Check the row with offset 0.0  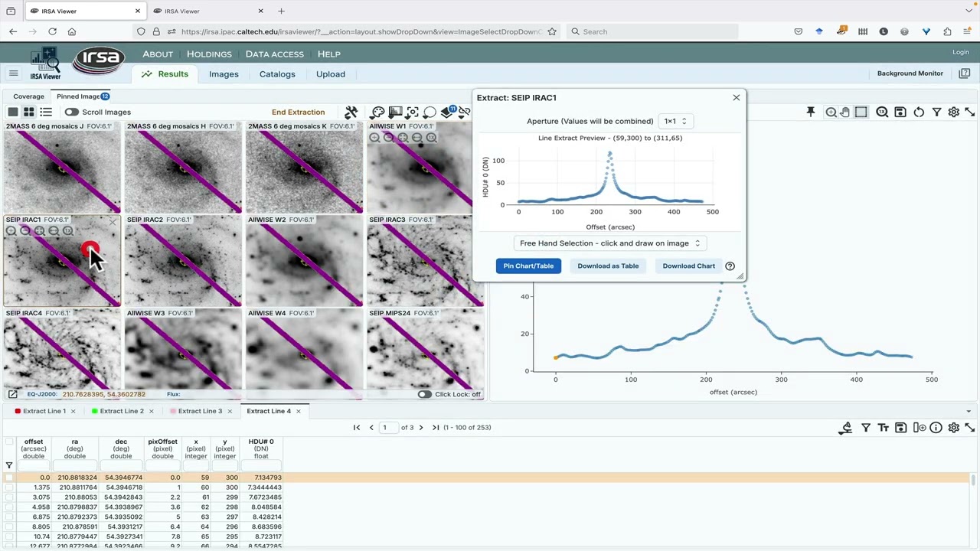click(x=9, y=478)
